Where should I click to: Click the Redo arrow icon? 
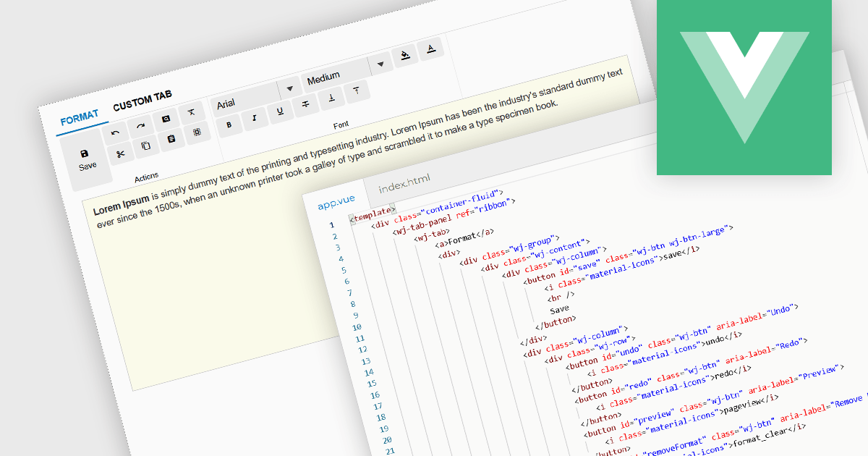tap(141, 127)
